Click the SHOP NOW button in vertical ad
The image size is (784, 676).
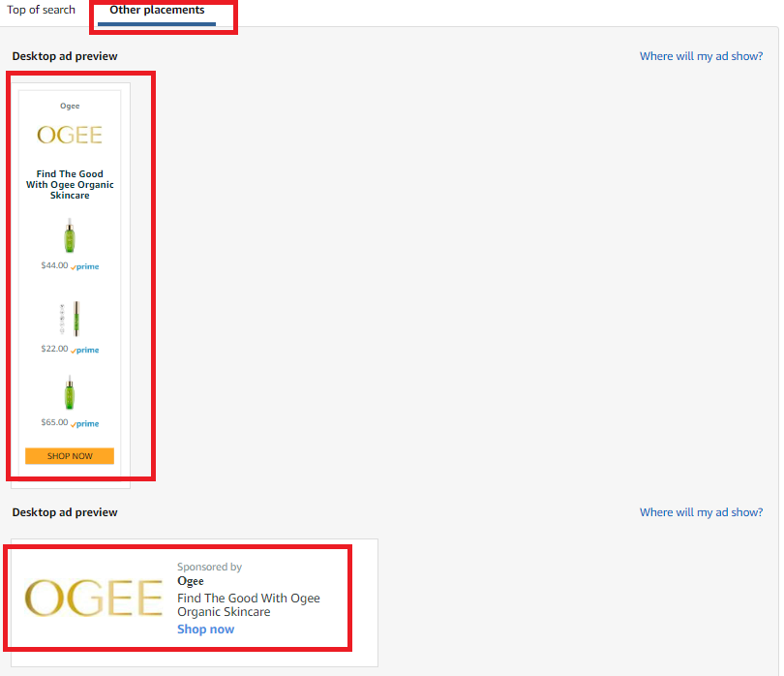tap(70, 456)
